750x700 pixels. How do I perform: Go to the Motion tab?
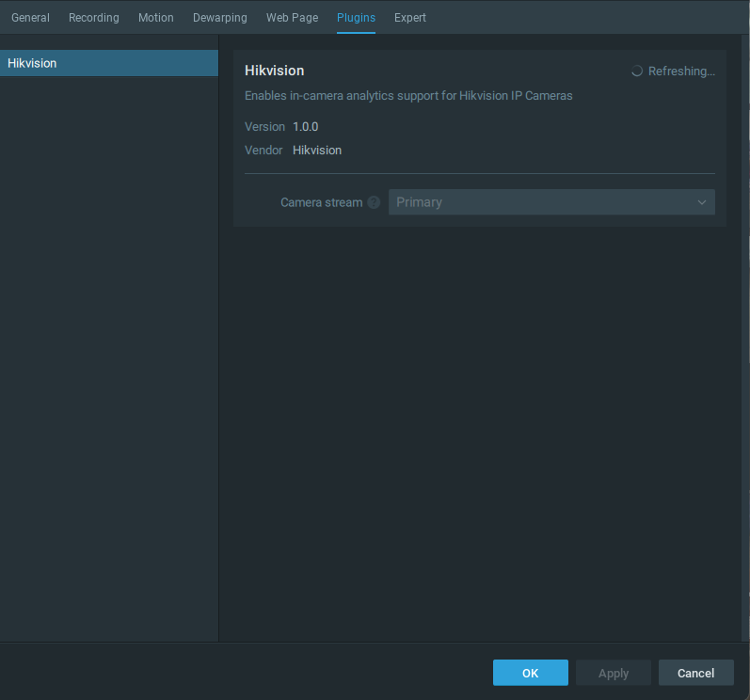(x=156, y=18)
